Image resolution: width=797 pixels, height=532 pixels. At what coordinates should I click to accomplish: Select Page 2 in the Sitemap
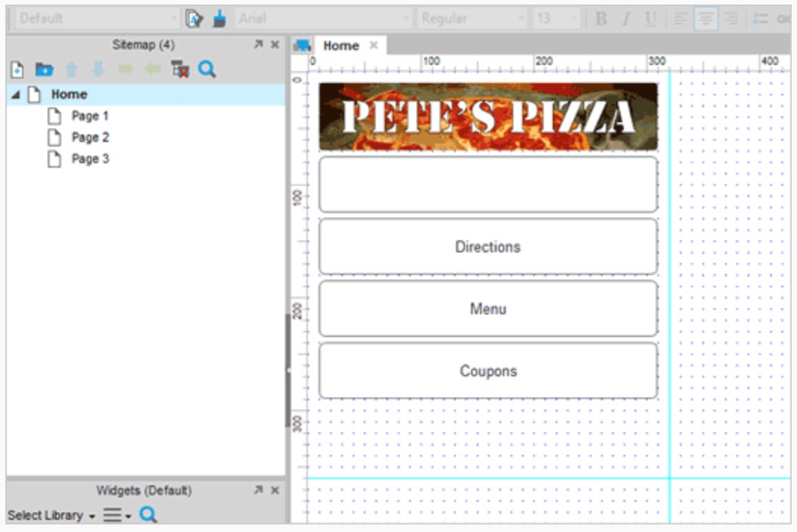point(90,138)
